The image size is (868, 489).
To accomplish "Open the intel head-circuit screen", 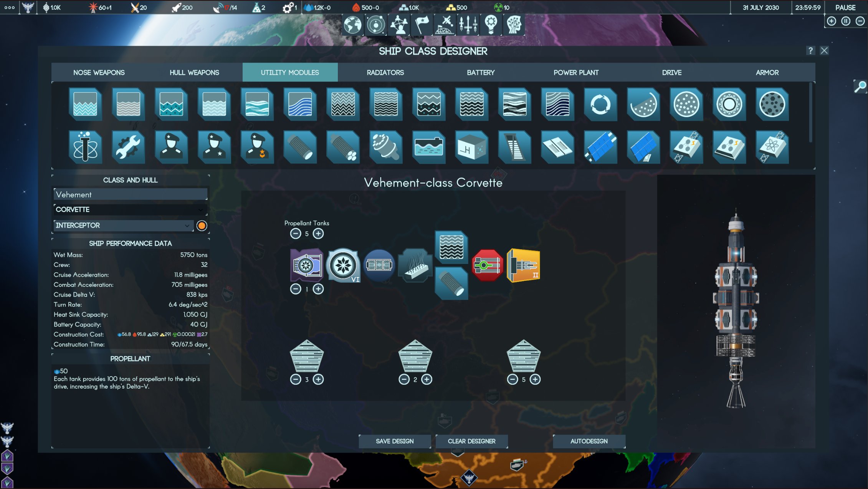I will point(514,25).
